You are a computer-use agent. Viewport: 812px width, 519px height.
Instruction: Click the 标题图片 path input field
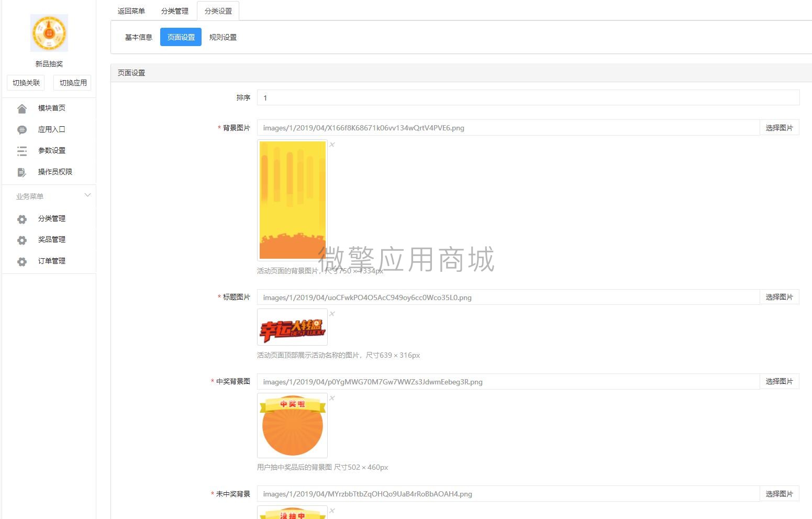(x=508, y=297)
